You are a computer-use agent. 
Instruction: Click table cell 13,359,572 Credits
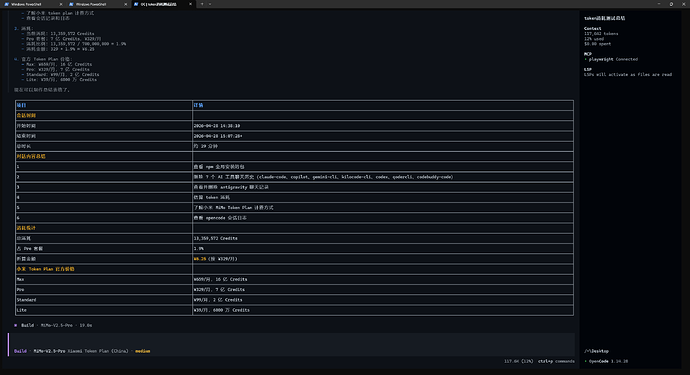383,238
